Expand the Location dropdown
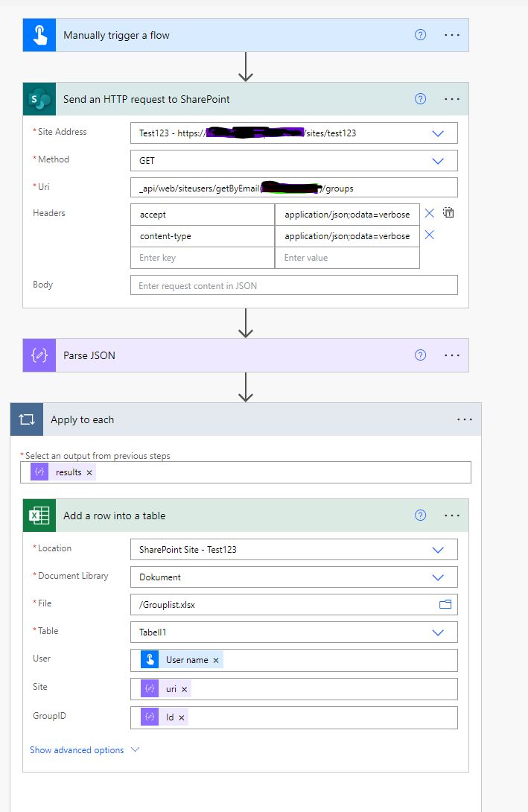Screen dimensions: 528x812 pos(438,550)
